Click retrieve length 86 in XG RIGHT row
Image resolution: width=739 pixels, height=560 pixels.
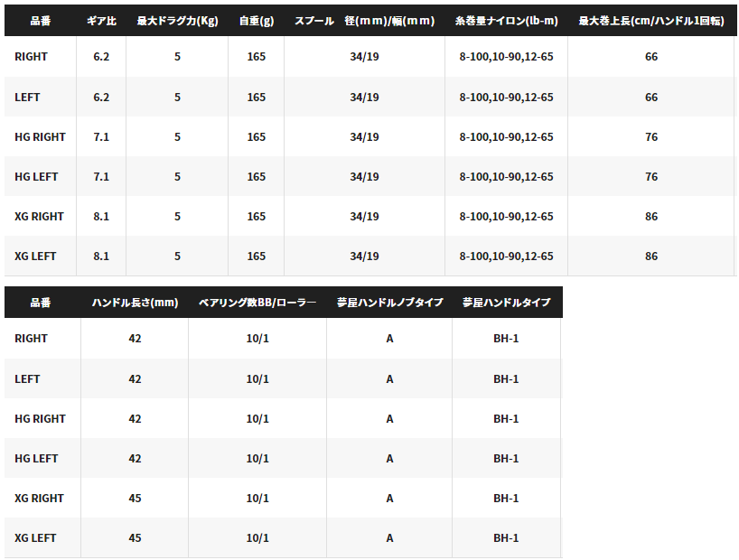pyautogui.click(x=651, y=217)
